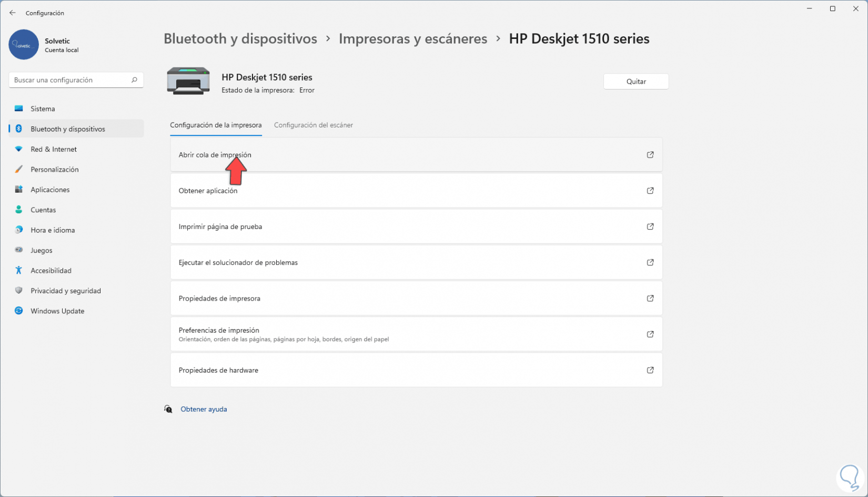The image size is (868, 497).
Task: Click the Accesibilidad figure icon
Action: click(19, 270)
